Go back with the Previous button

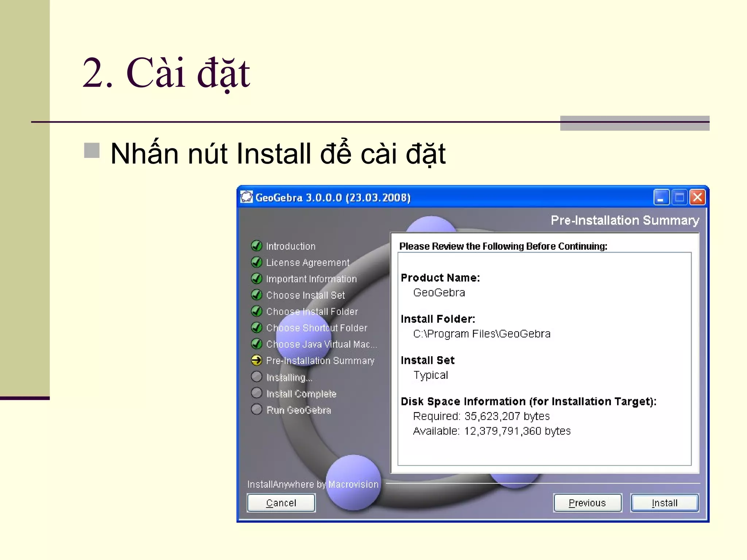pyautogui.click(x=587, y=503)
